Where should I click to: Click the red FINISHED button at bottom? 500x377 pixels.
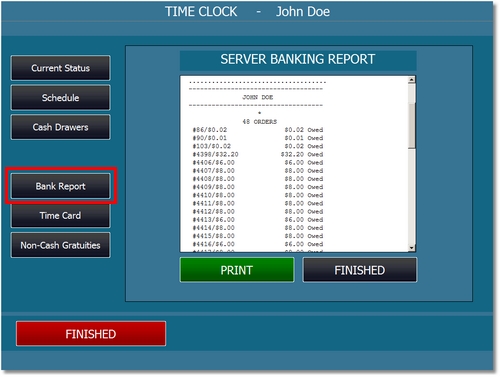click(x=91, y=334)
